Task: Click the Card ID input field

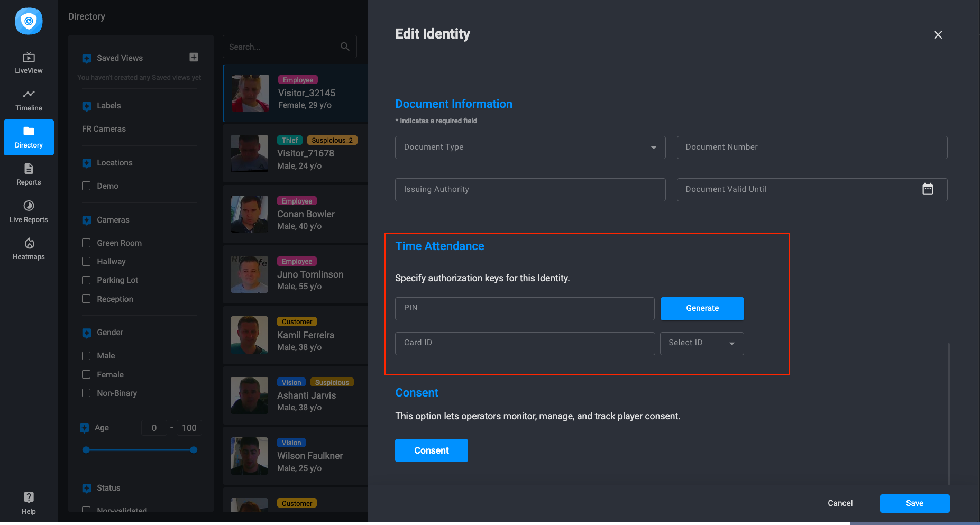Action: [x=525, y=343]
